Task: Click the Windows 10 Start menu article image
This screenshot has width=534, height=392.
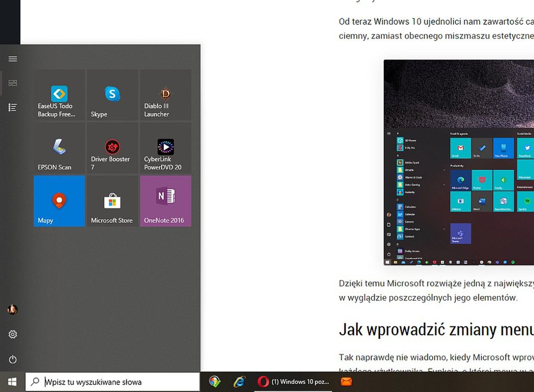Action: click(459, 162)
